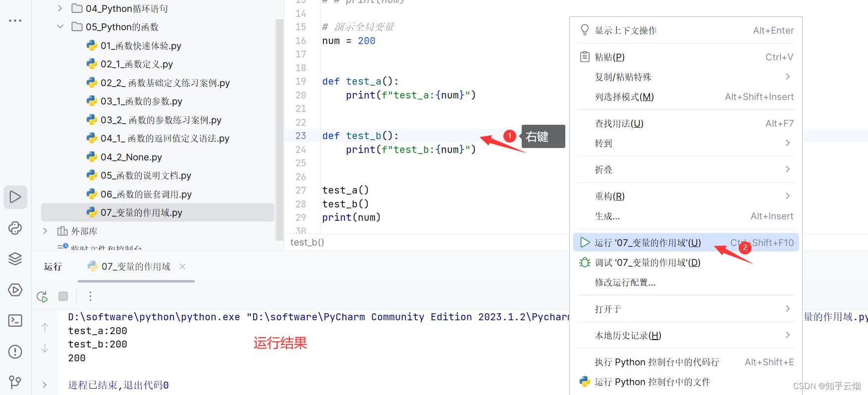
Task: Click the more tool windows ellipsis
Action: [15, 21]
